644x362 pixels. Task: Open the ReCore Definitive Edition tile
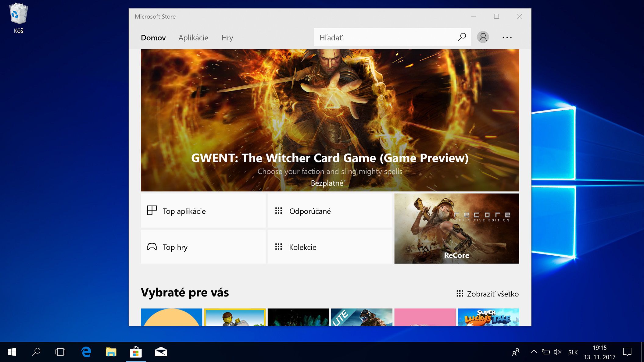coord(457,229)
